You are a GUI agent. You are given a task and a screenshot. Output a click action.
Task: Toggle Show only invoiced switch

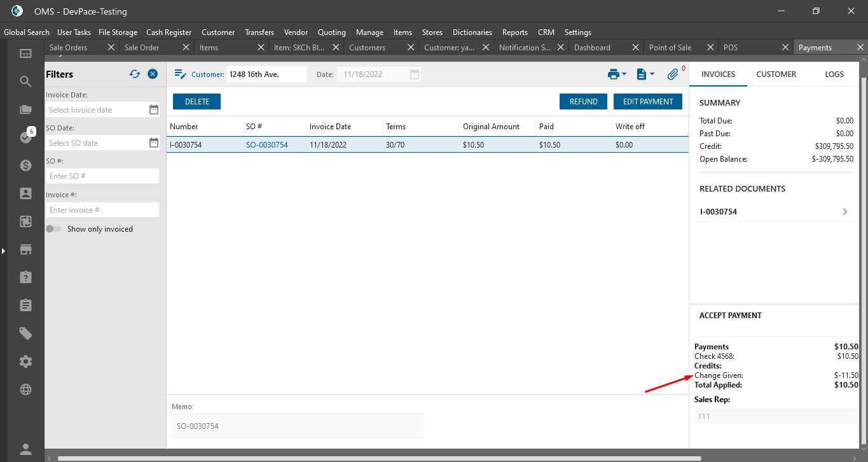pos(53,228)
